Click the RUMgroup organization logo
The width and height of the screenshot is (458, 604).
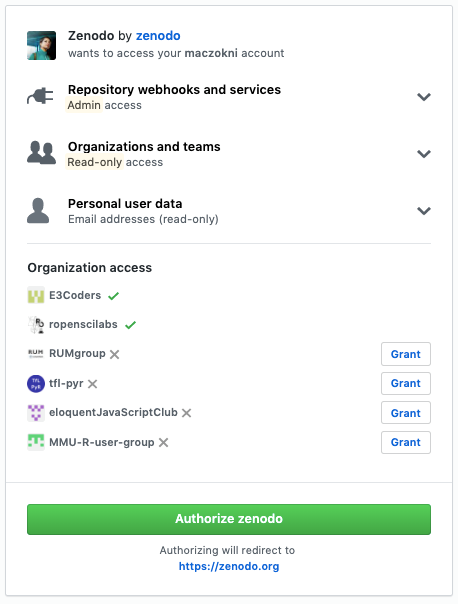click(x=36, y=354)
